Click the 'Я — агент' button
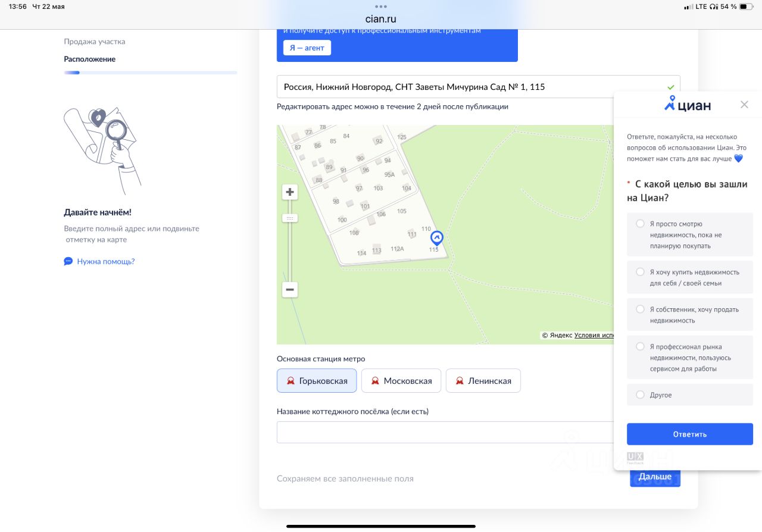This screenshot has width=762, height=532. pyautogui.click(x=307, y=48)
